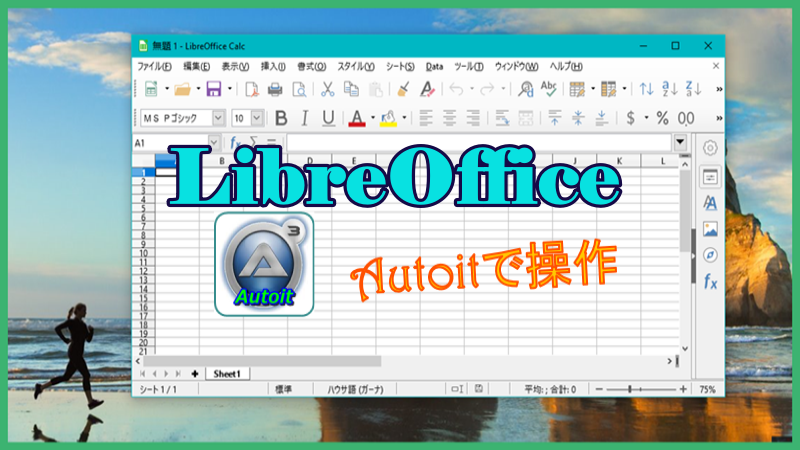Open Find and Replace icon
800x450 pixels.
(x=526, y=89)
